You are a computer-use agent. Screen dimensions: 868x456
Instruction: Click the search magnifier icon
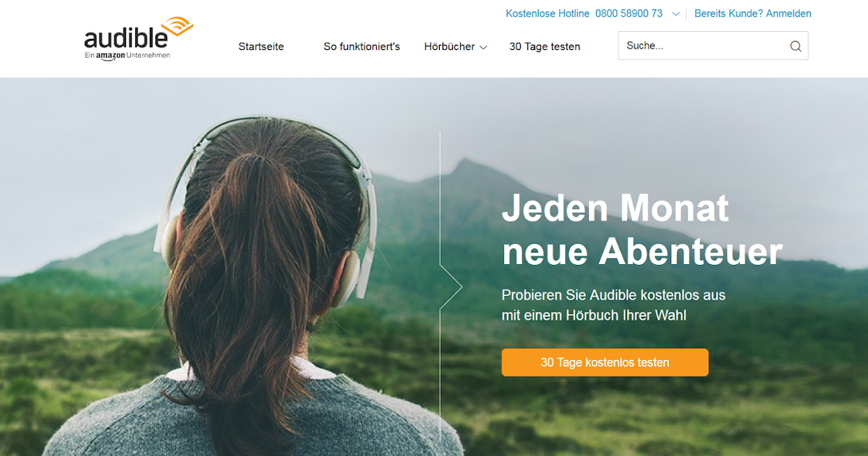coord(796,46)
